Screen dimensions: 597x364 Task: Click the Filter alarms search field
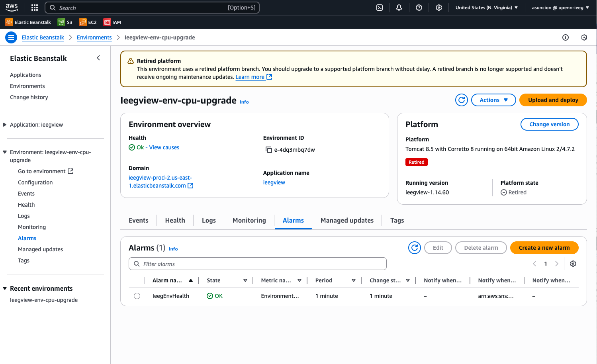point(258,264)
